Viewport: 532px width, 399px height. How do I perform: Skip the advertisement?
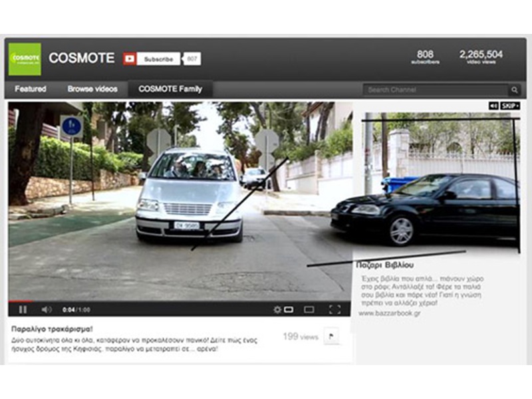click(x=510, y=106)
